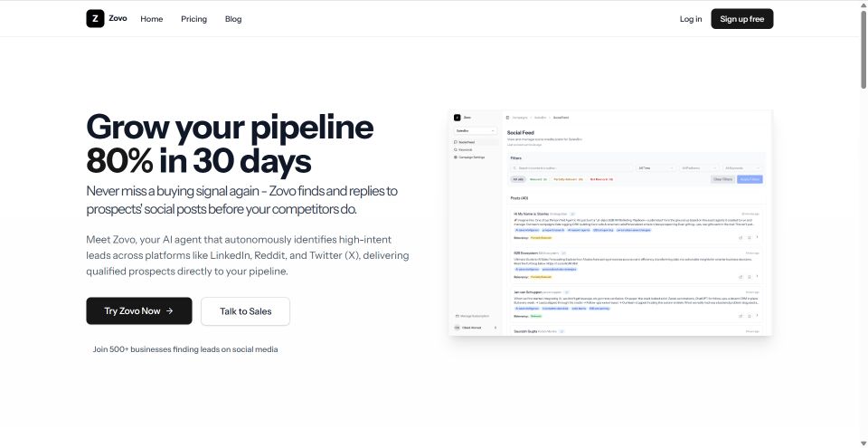Click the scrollbar down arrow
868x448 pixels.
click(x=863, y=443)
